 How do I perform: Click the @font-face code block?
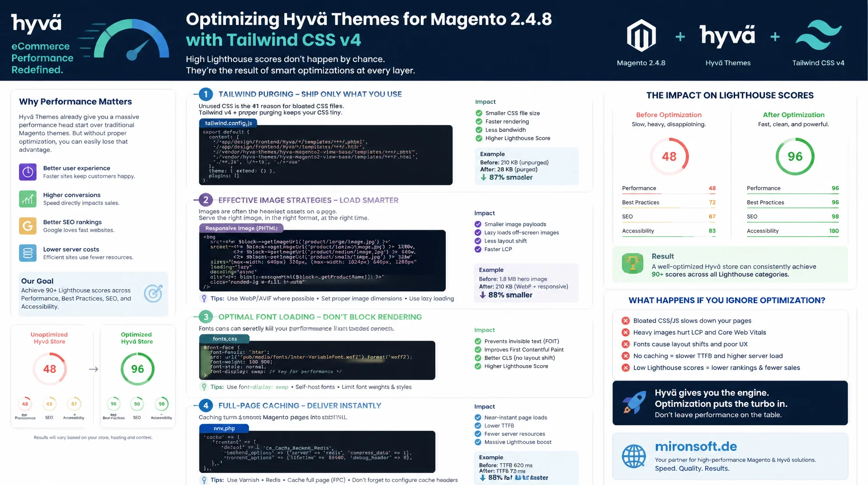(317, 360)
